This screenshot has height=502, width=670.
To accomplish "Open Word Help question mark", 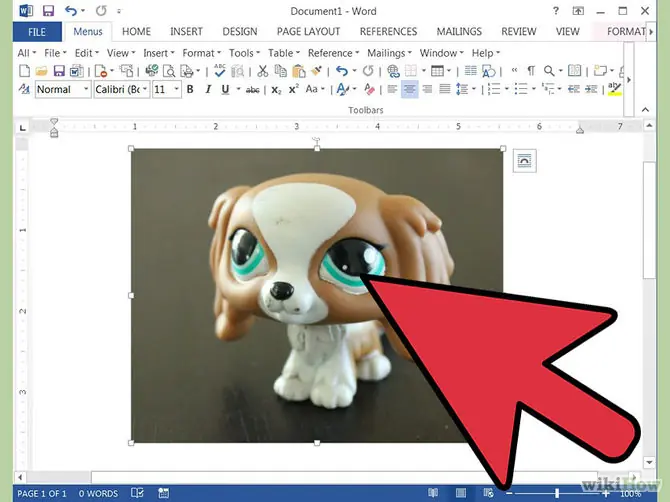I will click(x=555, y=11).
